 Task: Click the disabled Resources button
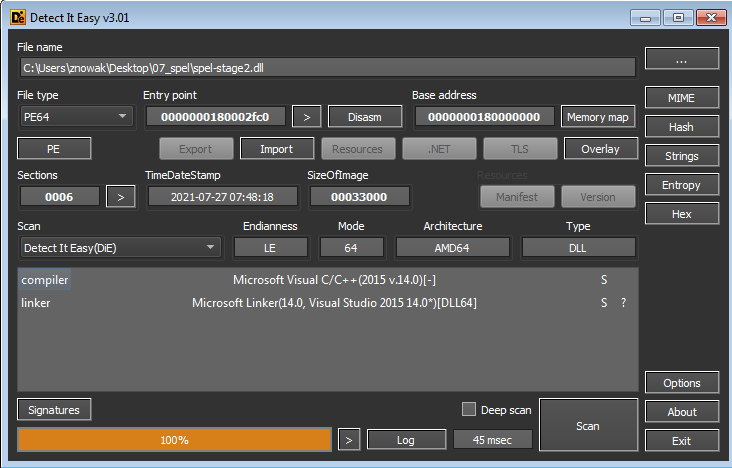pyautogui.click(x=358, y=149)
